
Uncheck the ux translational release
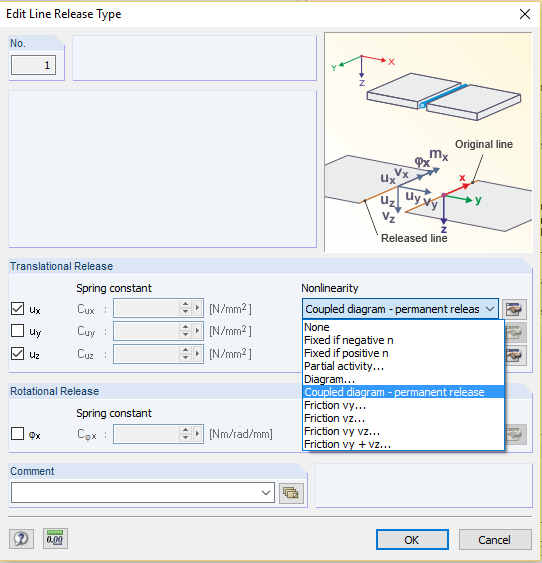tap(18, 309)
